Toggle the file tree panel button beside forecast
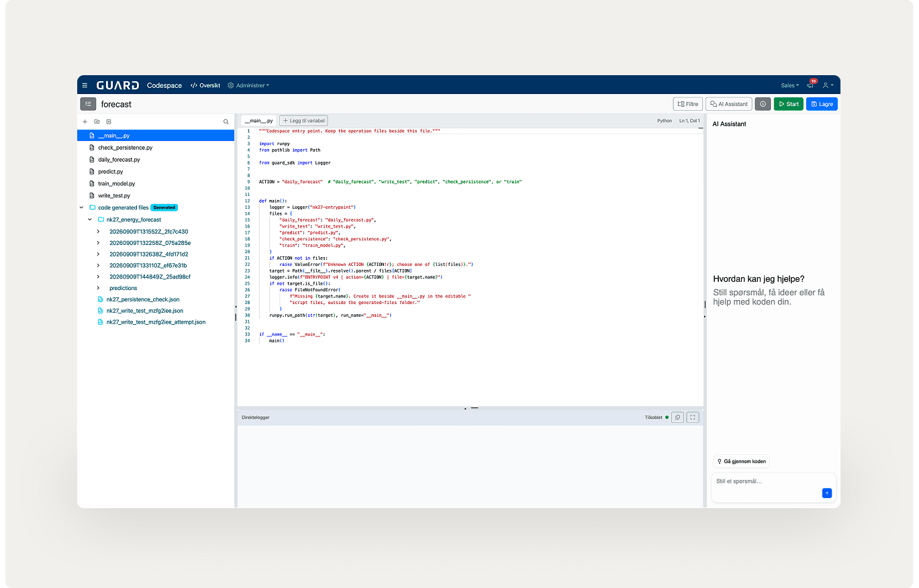 (88, 104)
